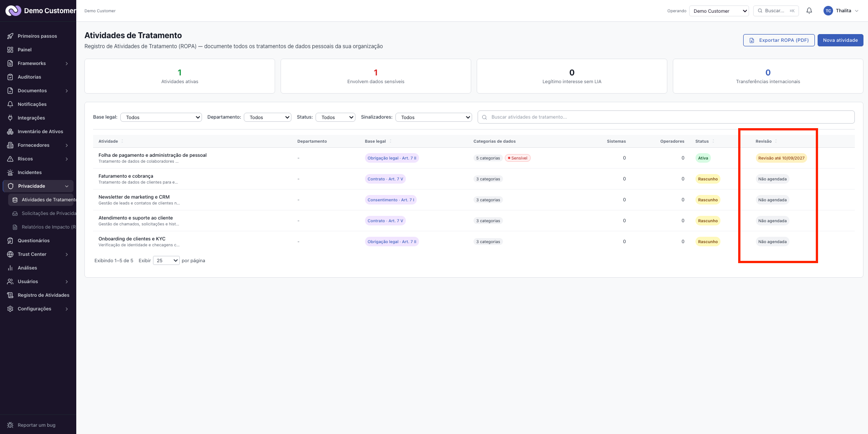This screenshot has width=868, height=434.
Task: Open Folha de pagamento activity row
Action: [x=474, y=158]
